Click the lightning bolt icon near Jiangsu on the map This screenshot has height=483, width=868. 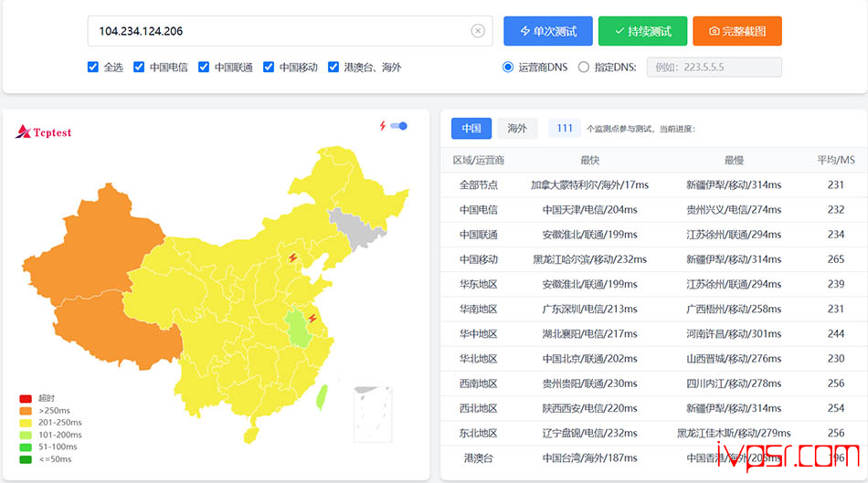click(312, 318)
